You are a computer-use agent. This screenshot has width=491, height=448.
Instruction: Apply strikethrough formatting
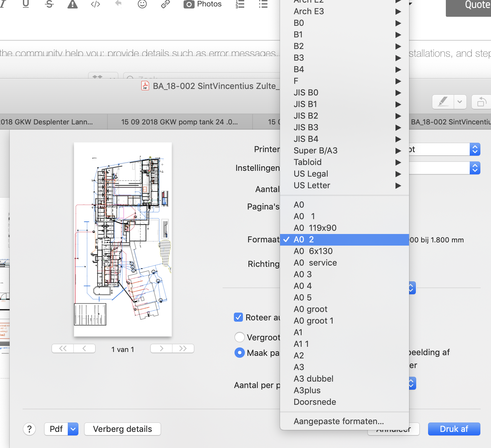(49, 5)
